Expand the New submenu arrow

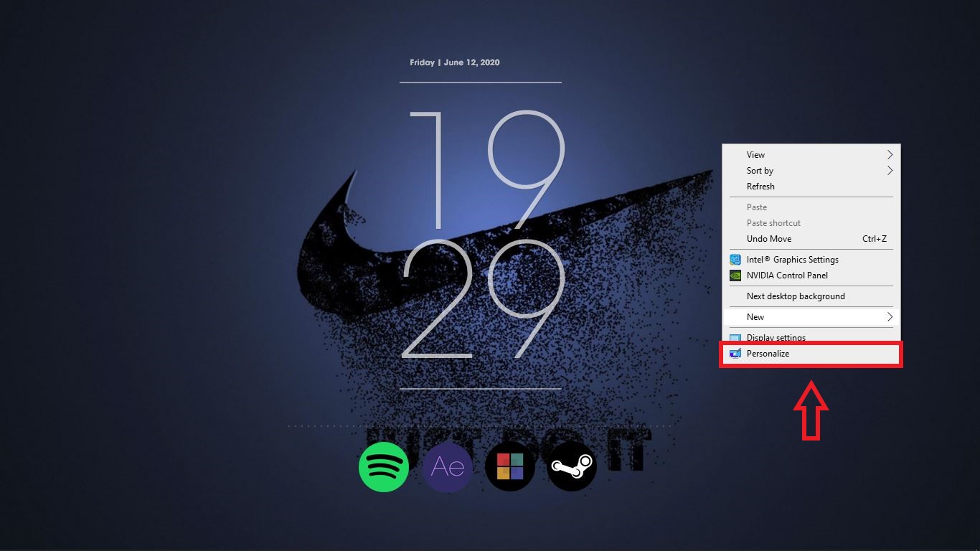[890, 317]
